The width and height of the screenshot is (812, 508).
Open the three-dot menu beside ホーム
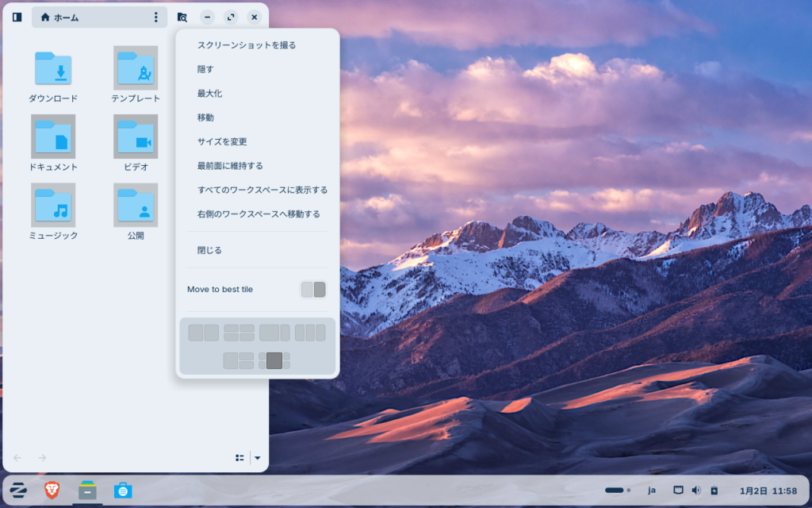pyautogui.click(x=155, y=17)
